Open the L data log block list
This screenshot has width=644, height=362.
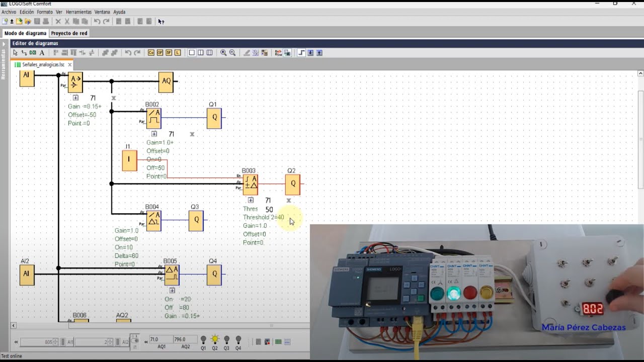[178, 52]
